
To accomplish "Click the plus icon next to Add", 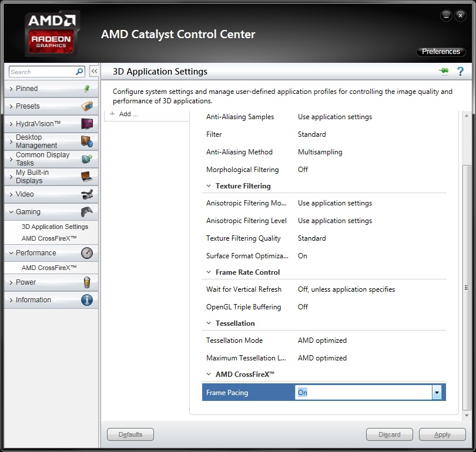I will [112, 114].
